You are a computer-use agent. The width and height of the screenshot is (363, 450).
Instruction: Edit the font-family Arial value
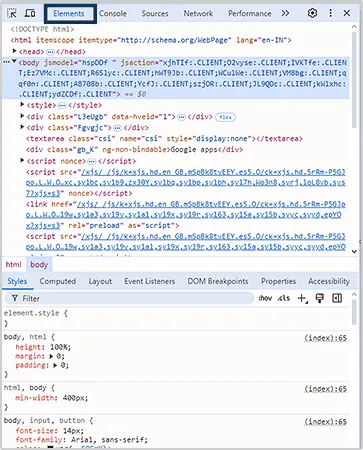pos(108,440)
